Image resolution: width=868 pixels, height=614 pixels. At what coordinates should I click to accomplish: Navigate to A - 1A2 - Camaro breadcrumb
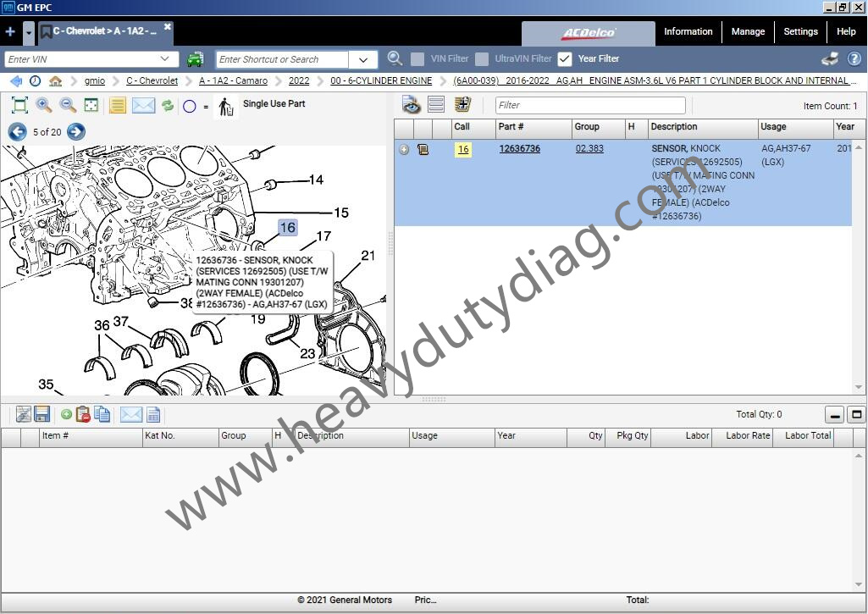tap(233, 80)
